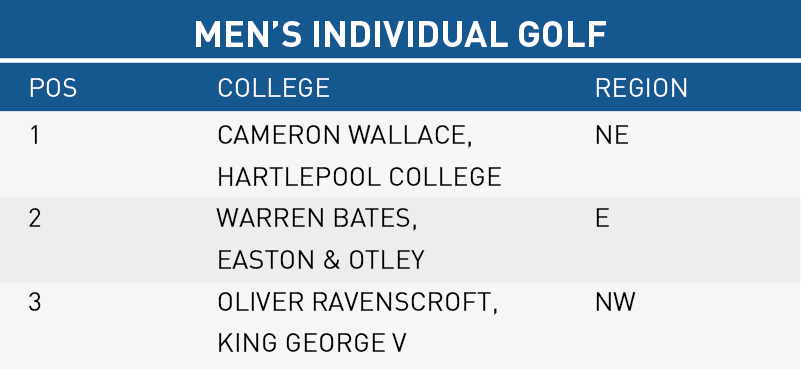Click position number 1
This screenshot has height=369, width=801.
click(x=34, y=135)
